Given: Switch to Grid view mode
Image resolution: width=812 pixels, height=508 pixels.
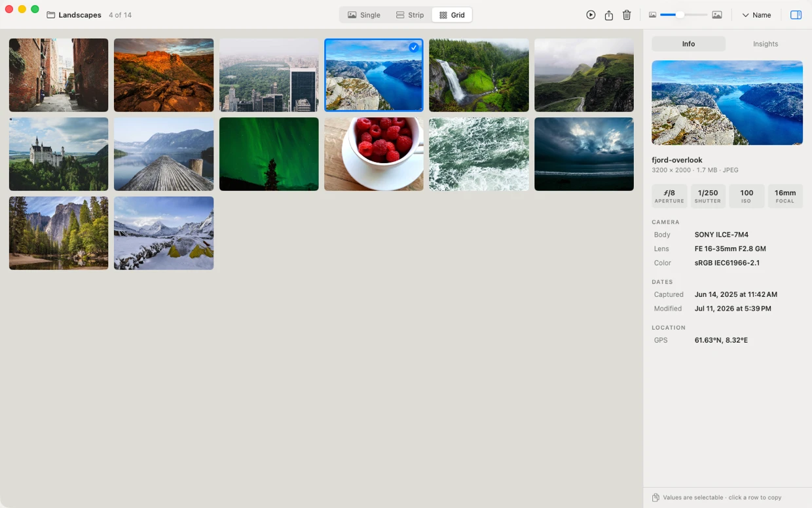Looking at the screenshot, I should click(x=452, y=15).
